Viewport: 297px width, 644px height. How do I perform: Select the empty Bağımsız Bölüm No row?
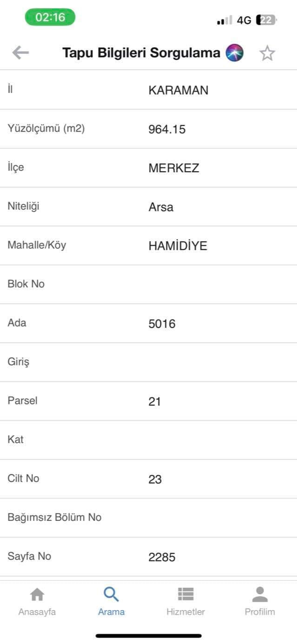pyautogui.click(x=148, y=518)
